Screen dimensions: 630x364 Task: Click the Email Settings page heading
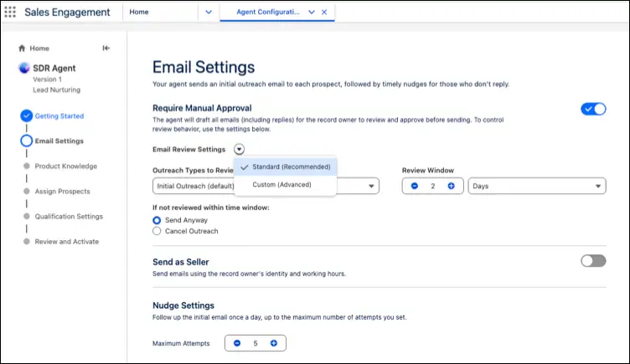204,67
